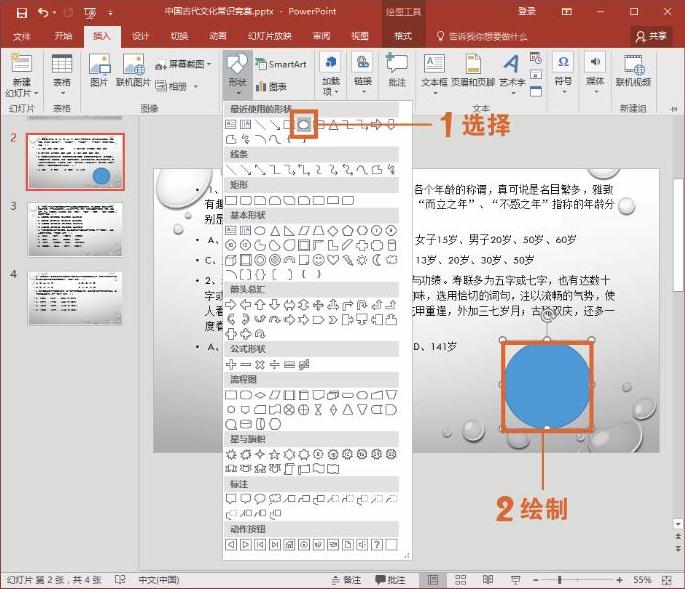Select the 5-point star shape
685x589 pixels.
pos(274,454)
